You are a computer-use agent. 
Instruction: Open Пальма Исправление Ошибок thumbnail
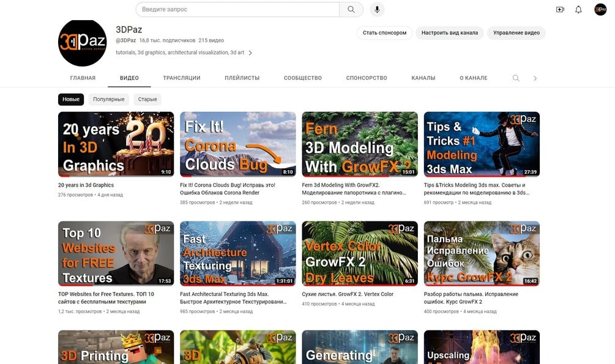click(482, 253)
